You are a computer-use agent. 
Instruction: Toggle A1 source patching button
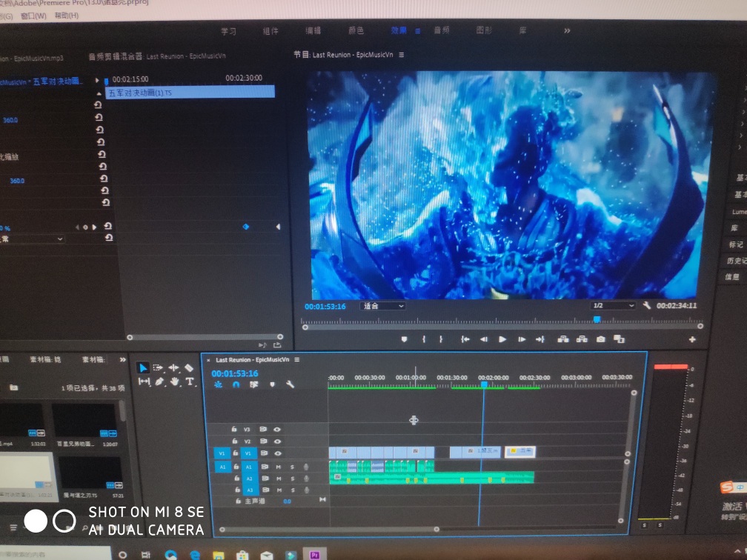coord(222,467)
